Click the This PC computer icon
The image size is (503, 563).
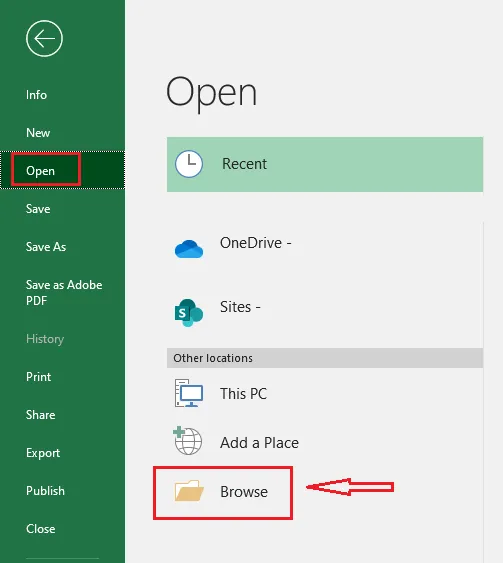[189, 393]
